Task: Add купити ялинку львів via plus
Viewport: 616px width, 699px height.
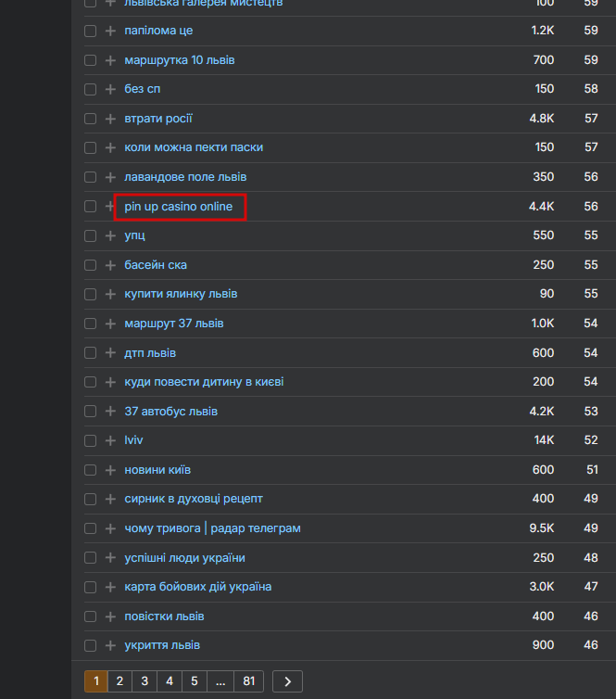Action: click(x=110, y=294)
